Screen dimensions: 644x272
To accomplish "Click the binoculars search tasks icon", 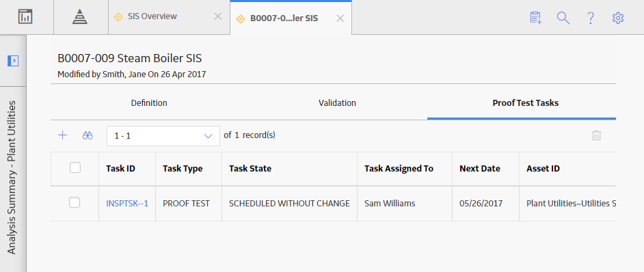I will pos(88,135).
